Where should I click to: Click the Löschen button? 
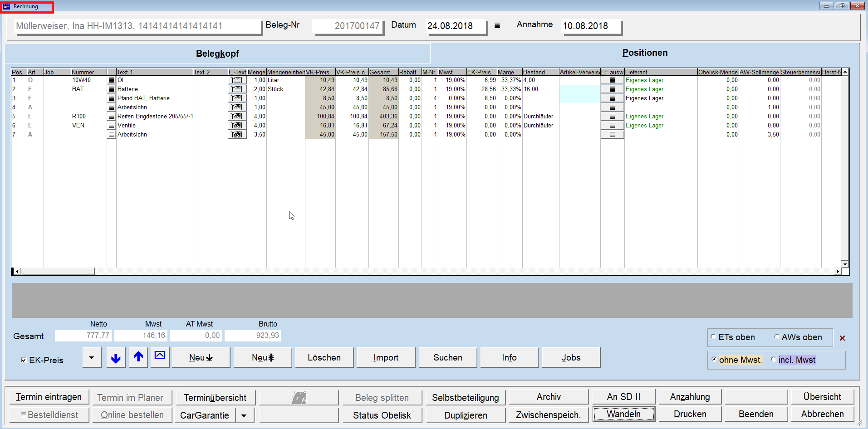click(324, 358)
